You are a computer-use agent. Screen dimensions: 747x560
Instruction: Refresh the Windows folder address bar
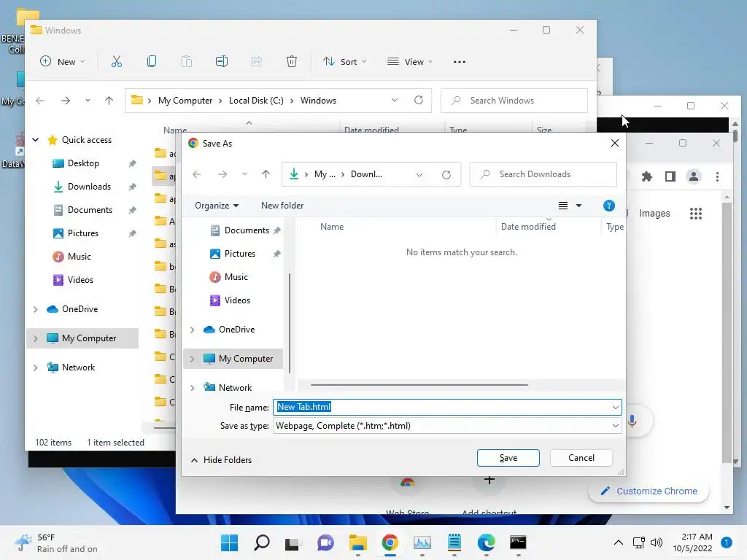[418, 100]
